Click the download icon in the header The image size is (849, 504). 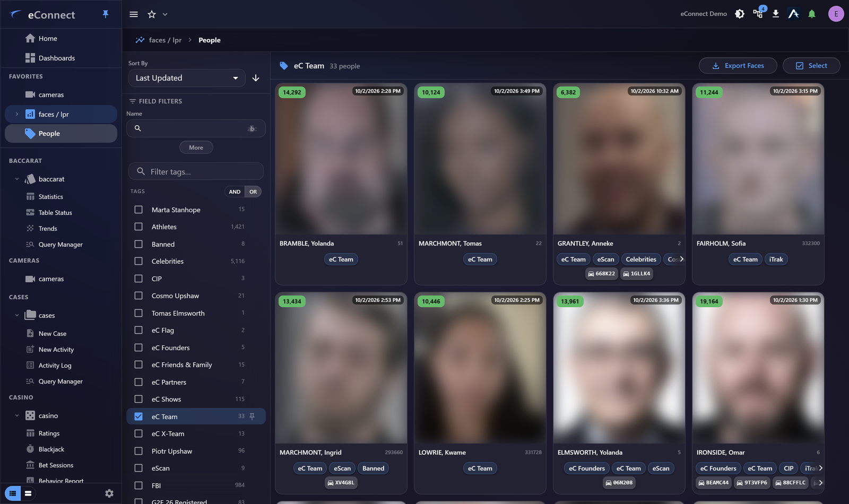click(x=776, y=14)
